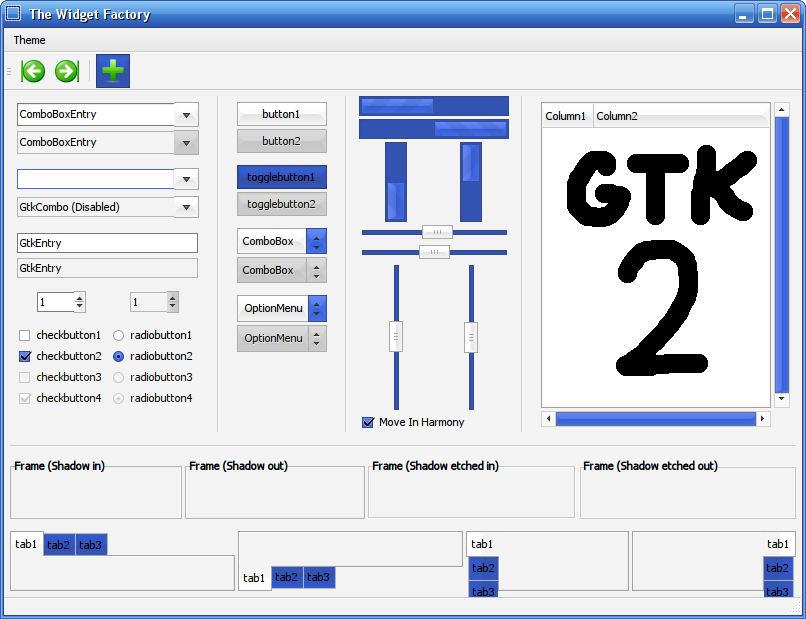The height and width of the screenshot is (619, 806).
Task: Toggle Move In Harmony checkbox
Action: pos(368,423)
